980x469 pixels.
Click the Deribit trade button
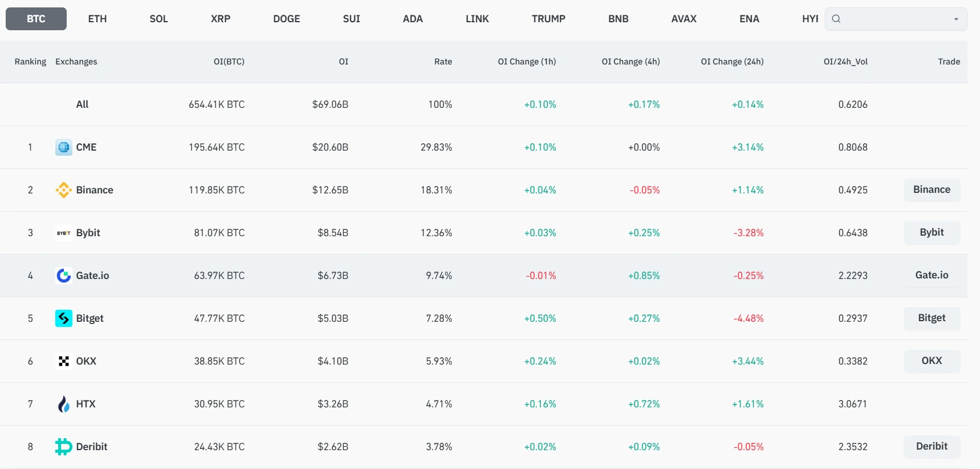[x=932, y=447]
